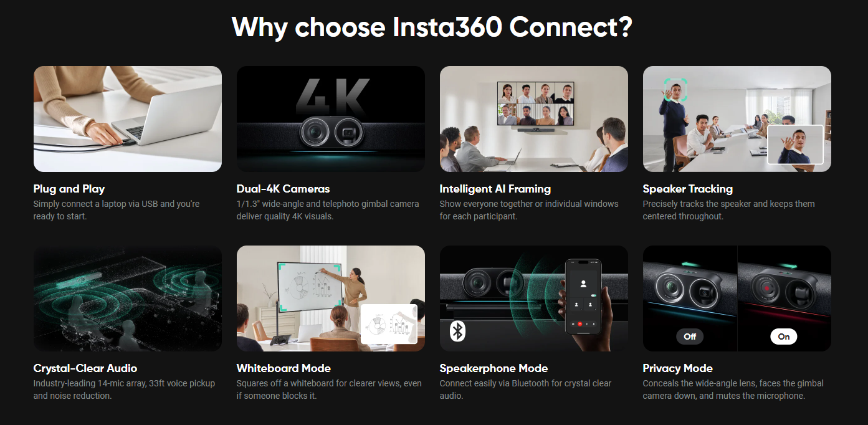Viewport: 868px width, 425px height.
Task: Click the "Privacy Mode" heading
Action: coord(678,368)
